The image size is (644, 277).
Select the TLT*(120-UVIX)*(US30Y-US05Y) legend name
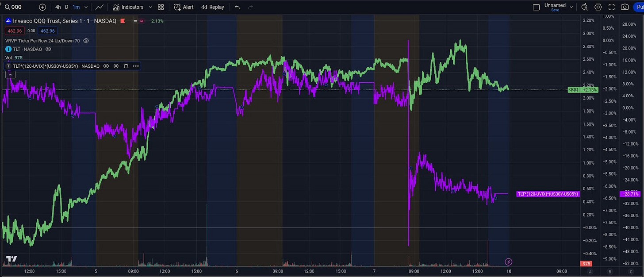click(56, 66)
